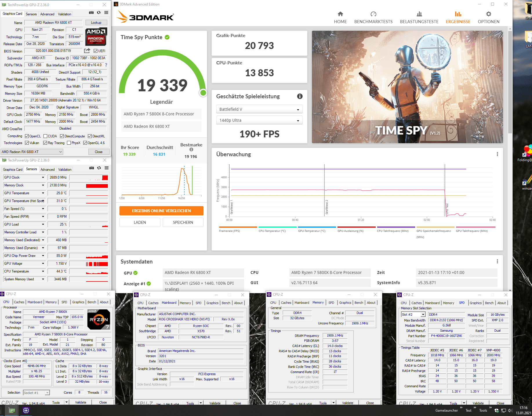Click the green check icon beside GPU in Systemdaten

[135, 273]
